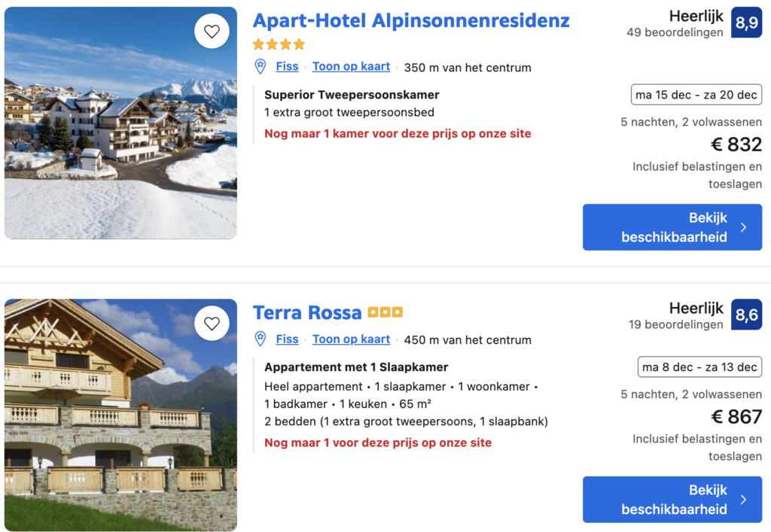This screenshot has width=771, height=532.
Task: Click the Fiss location link for Alpinsonnenresidenz
Action: click(x=287, y=66)
